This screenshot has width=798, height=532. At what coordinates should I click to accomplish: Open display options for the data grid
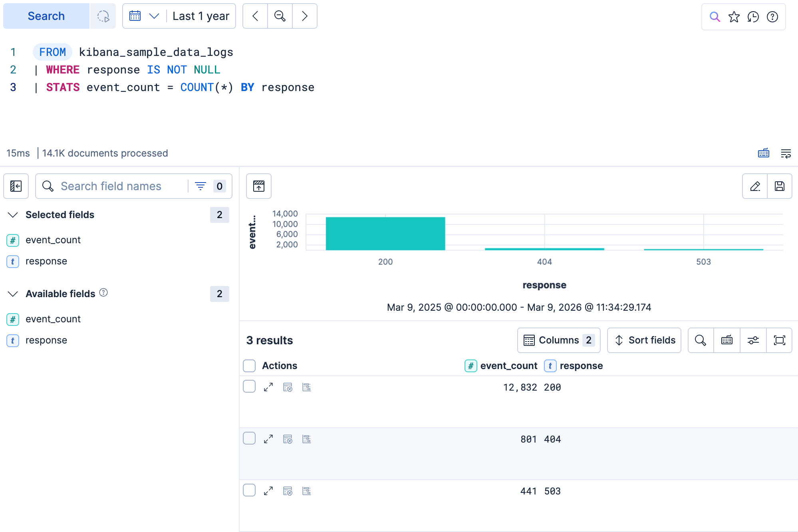(x=753, y=340)
